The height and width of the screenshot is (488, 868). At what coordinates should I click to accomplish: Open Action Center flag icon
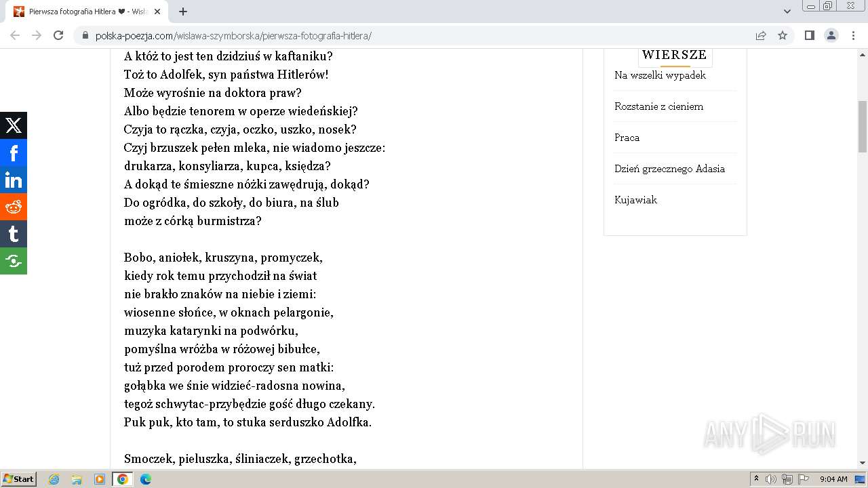pyautogui.click(x=803, y=479)
